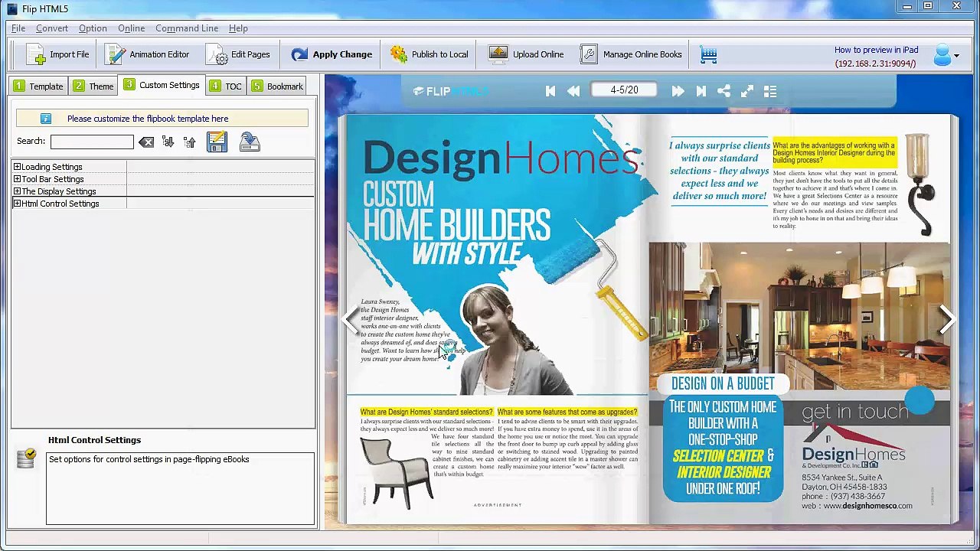Open Manage Online Books

[x=631, y=54]
